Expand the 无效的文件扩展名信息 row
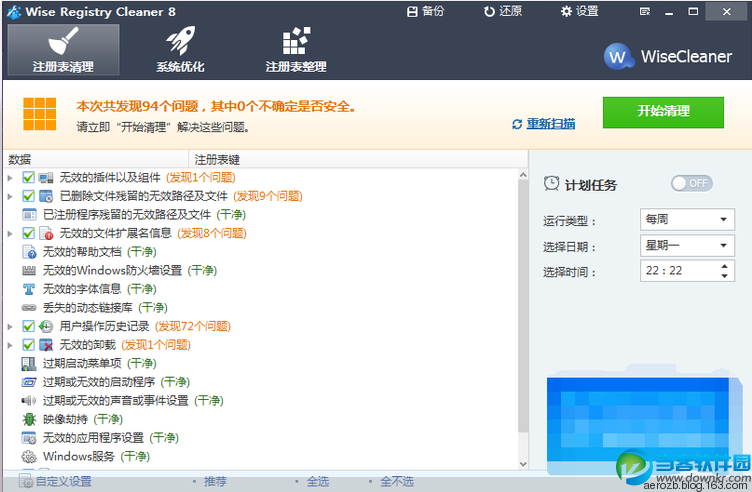The width and height of the screenshot is (752, 492). coord(10,234)
